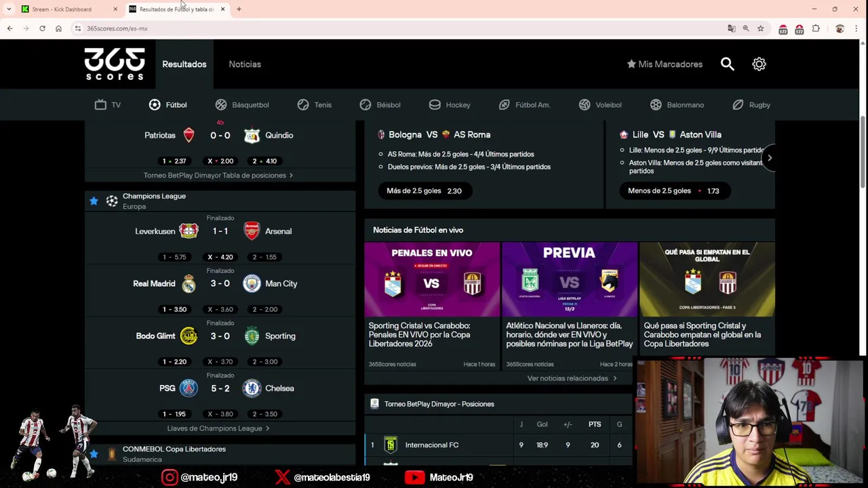868x488 pixels.
Task: Click the Quindio team crest
Action: click(x=252, y=136)
